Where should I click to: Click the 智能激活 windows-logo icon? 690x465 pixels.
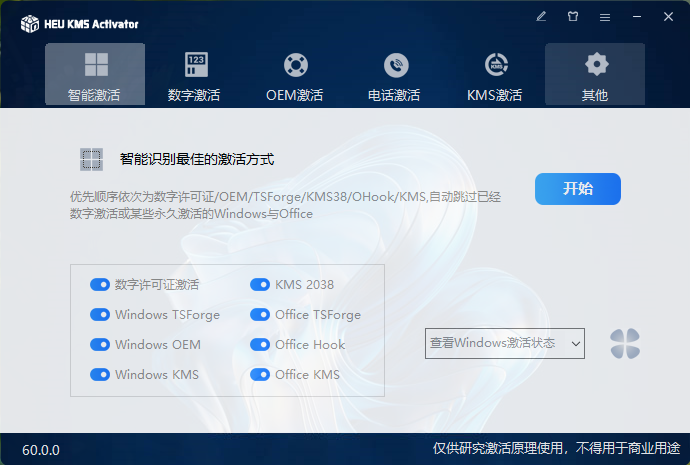coord(95,65)
